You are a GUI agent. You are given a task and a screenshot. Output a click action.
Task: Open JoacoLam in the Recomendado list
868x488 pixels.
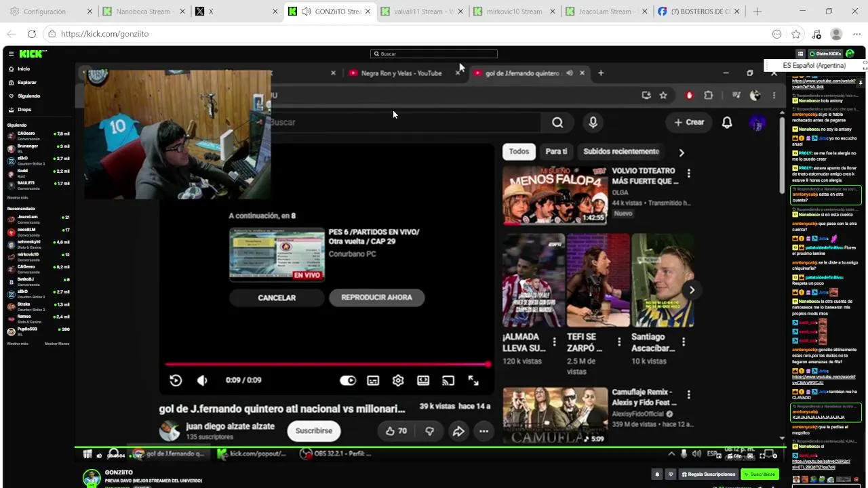(39, 218)
